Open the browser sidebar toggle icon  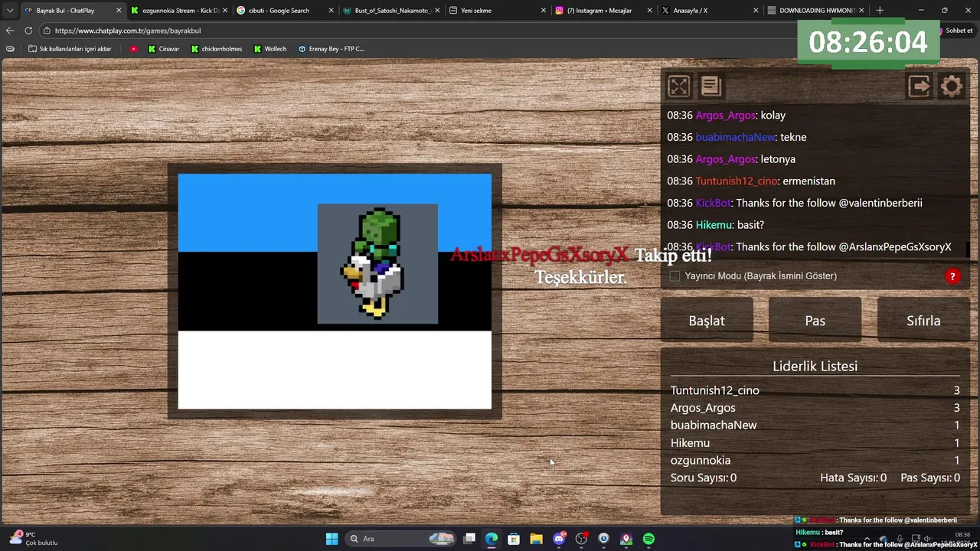point(10,49)
